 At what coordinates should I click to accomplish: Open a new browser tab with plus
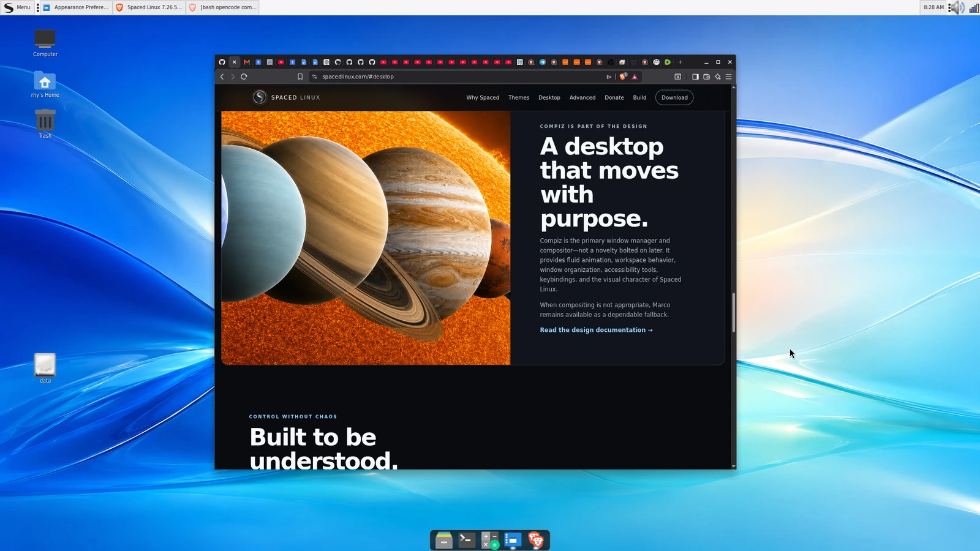(680, 62)
